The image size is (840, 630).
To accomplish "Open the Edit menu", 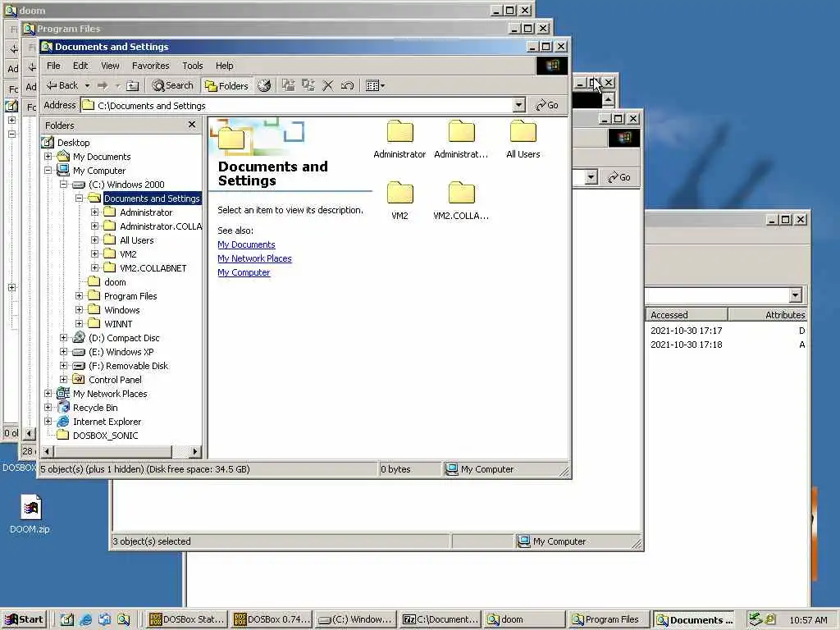I will [80, 66].
